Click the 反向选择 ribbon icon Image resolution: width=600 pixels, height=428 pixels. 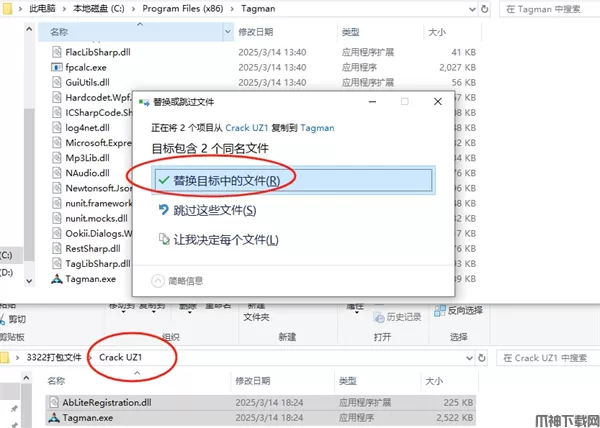[x=440, y=311]
